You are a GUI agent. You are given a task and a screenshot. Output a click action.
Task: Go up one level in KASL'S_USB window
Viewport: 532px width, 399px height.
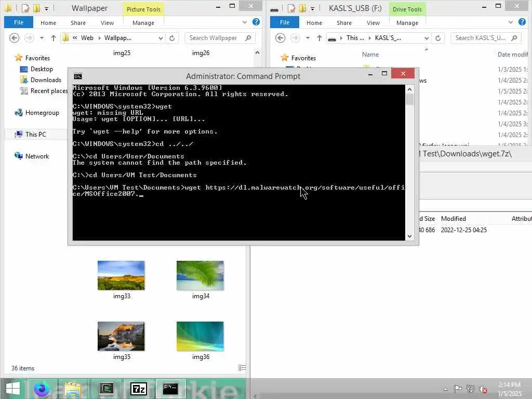(320, 38)
